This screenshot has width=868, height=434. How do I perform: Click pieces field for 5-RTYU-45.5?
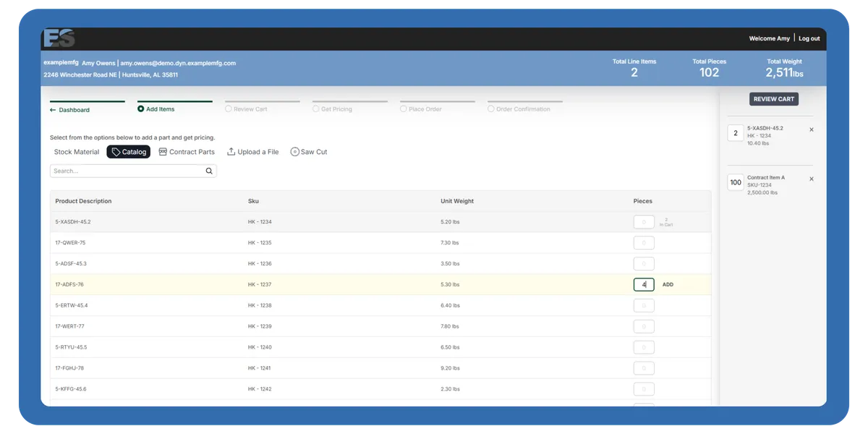[644, 348]
